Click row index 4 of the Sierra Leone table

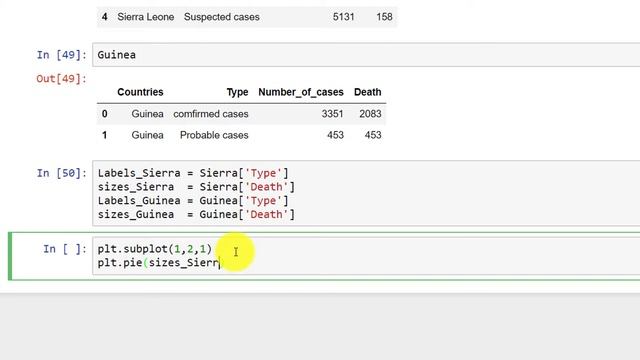[x=104, y=17]
